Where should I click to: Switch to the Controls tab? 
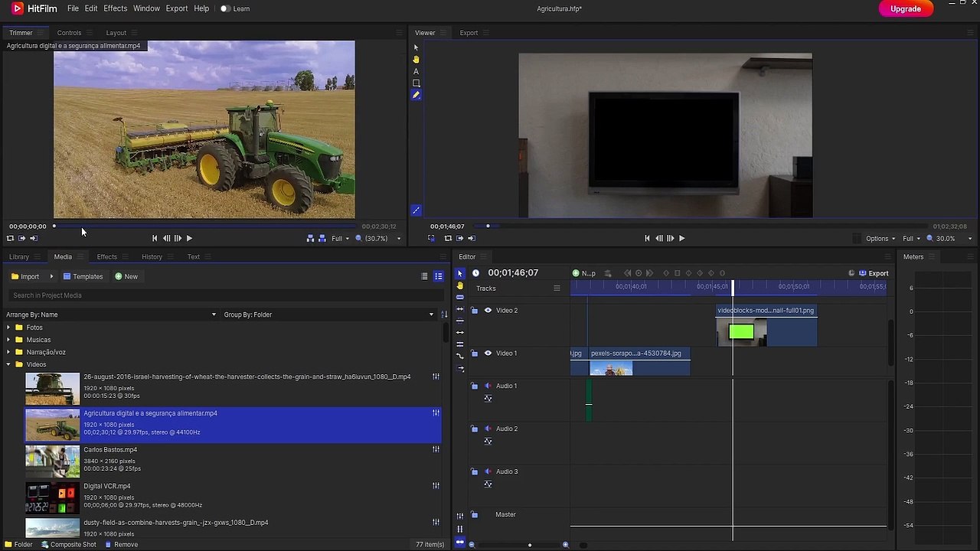pyautogui.click(x=69, y=33)
